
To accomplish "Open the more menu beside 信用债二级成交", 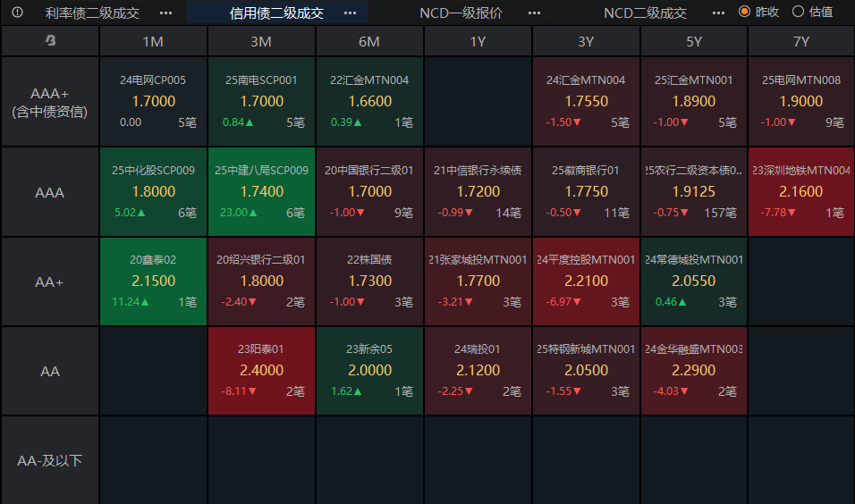I will [x=350, y=13].
